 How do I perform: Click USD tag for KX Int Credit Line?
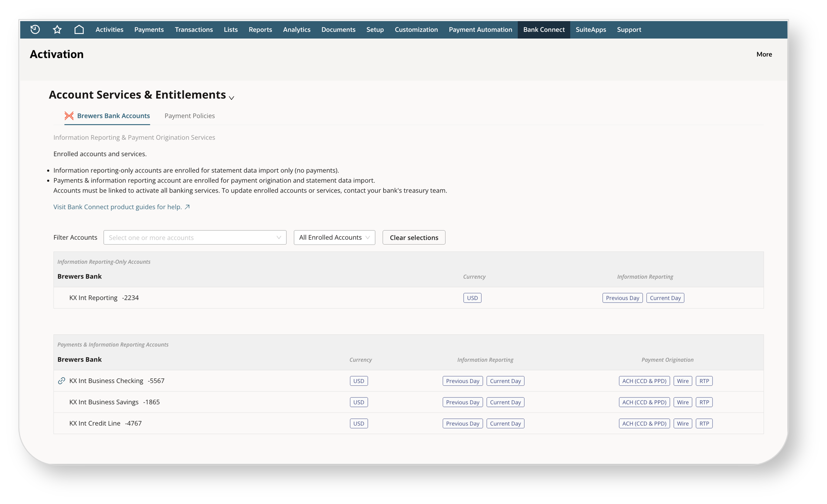click(x=359, y=424)
